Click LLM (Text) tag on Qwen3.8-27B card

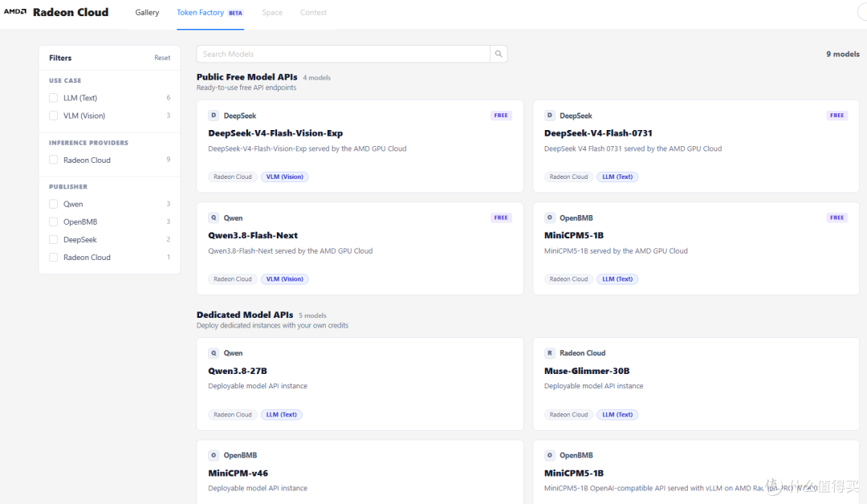click(x=282, y=414)
